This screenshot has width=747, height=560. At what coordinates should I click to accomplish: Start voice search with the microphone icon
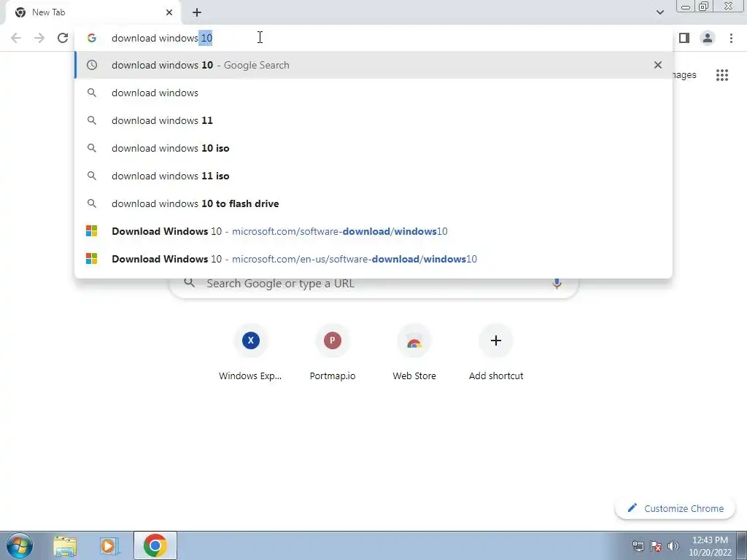pyautogui.click(x=557, y=284)
